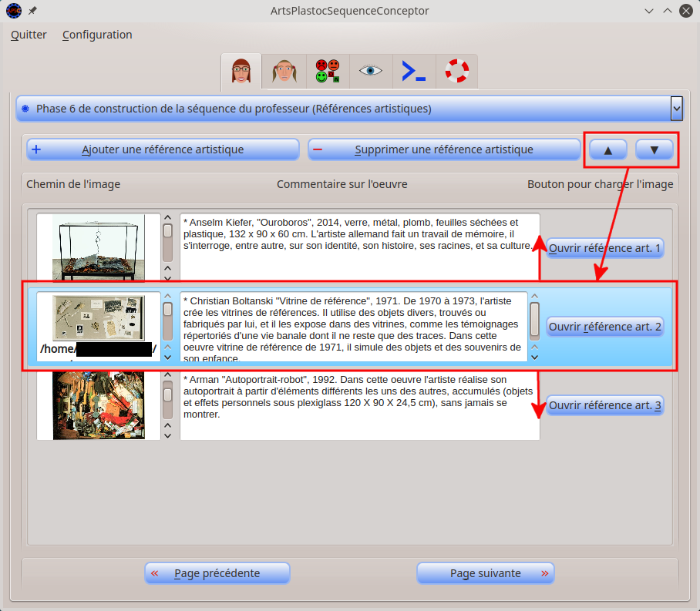
Task: Go to Page précédente
Action: pos(217,573)
